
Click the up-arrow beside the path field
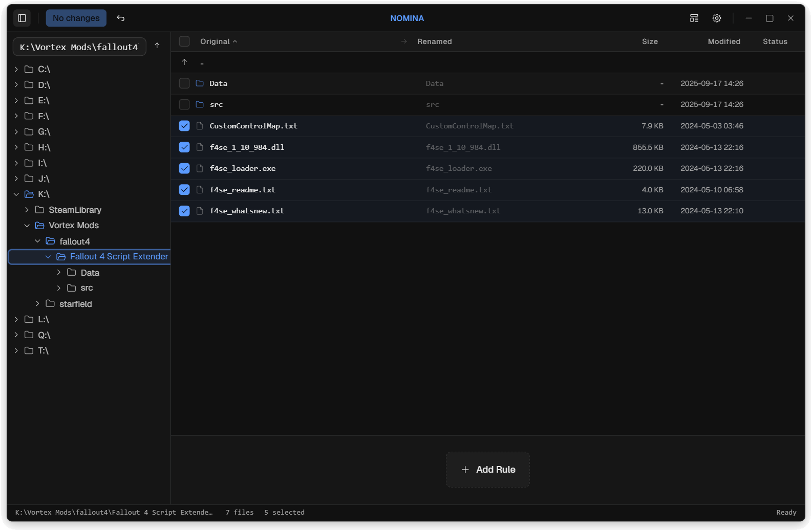click(157, 46)
